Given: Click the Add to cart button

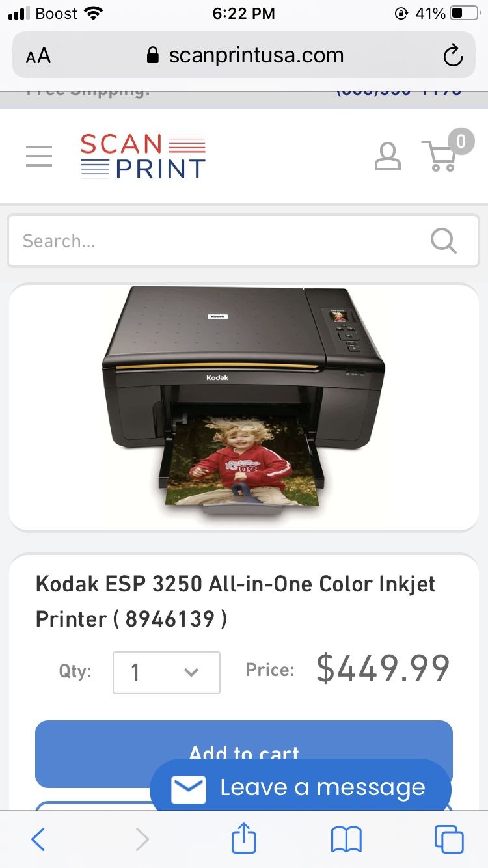Looking at the screenshot, I should (244, 753).
